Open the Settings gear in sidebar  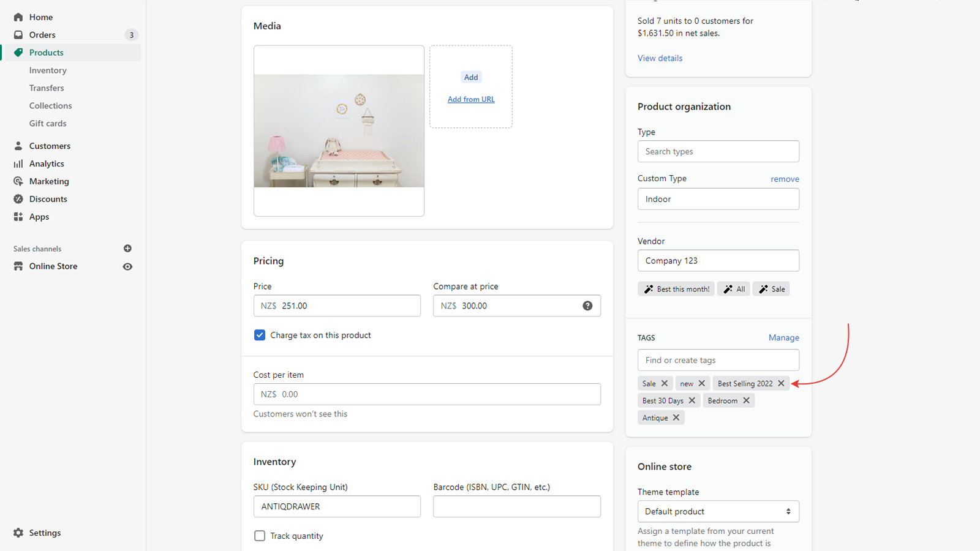(18, 533)
